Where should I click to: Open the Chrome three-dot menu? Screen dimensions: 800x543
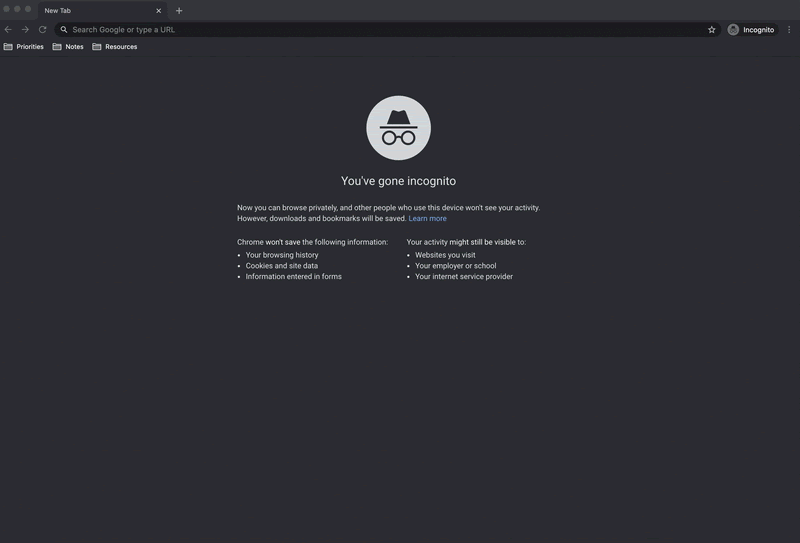click(x=789, y=30)
